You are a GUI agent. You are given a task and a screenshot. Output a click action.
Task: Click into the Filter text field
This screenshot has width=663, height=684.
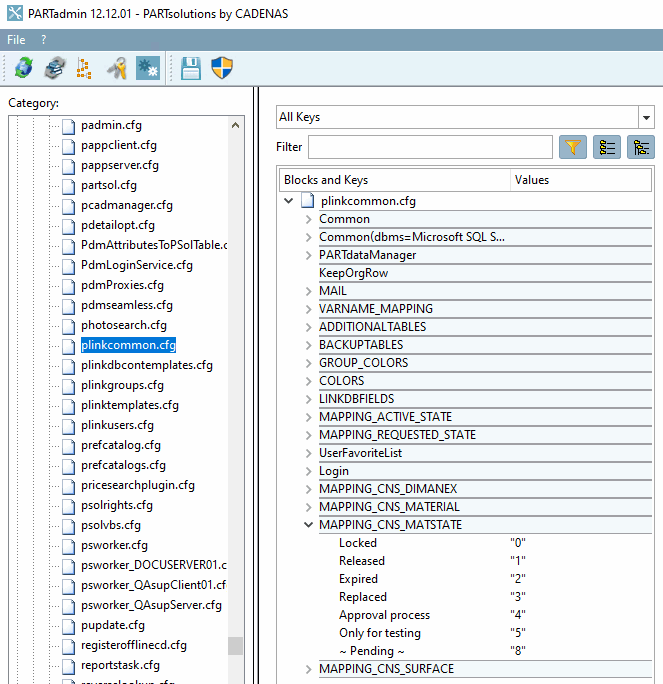click(x=430, y=147)
